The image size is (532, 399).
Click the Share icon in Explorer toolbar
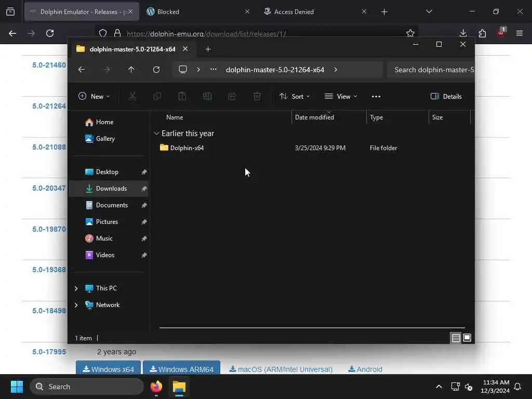[x=232, y=96]
